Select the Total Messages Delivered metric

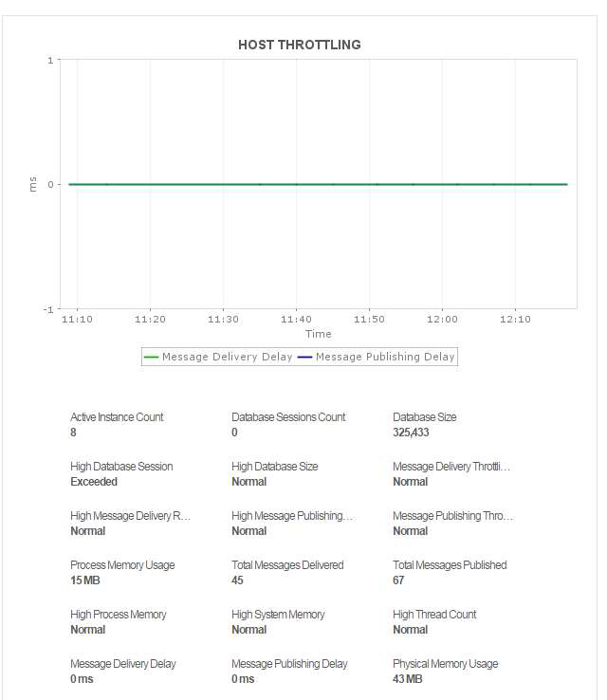coord(287,565)
